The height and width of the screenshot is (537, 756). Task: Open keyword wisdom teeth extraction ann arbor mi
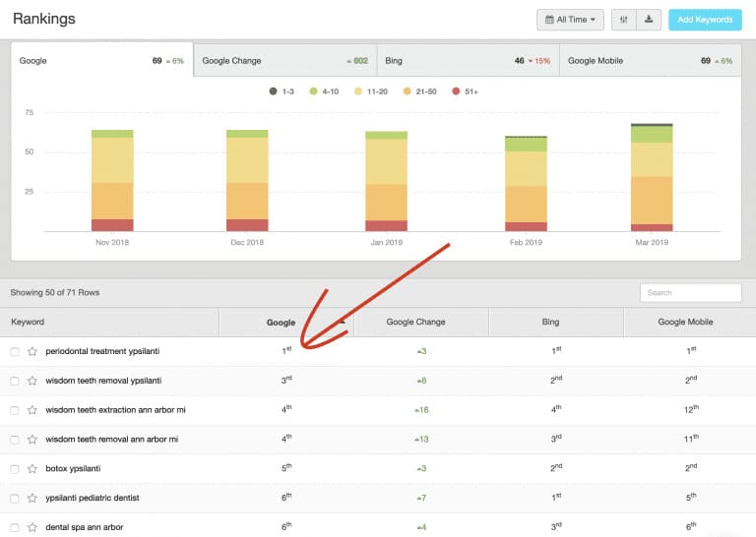pyautogui.click(x=115, y=410)
